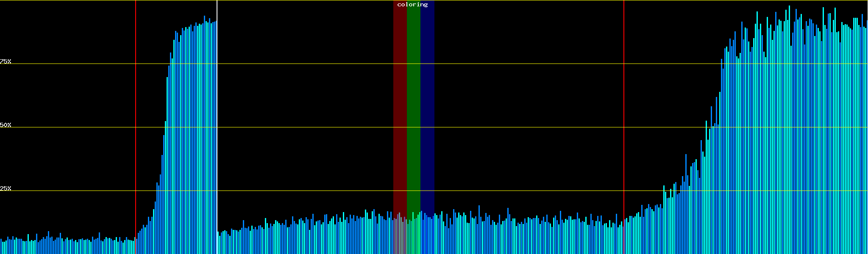Click the yellow border line at top edge
The image size is (868, 254).
click(x=509, y=0)
